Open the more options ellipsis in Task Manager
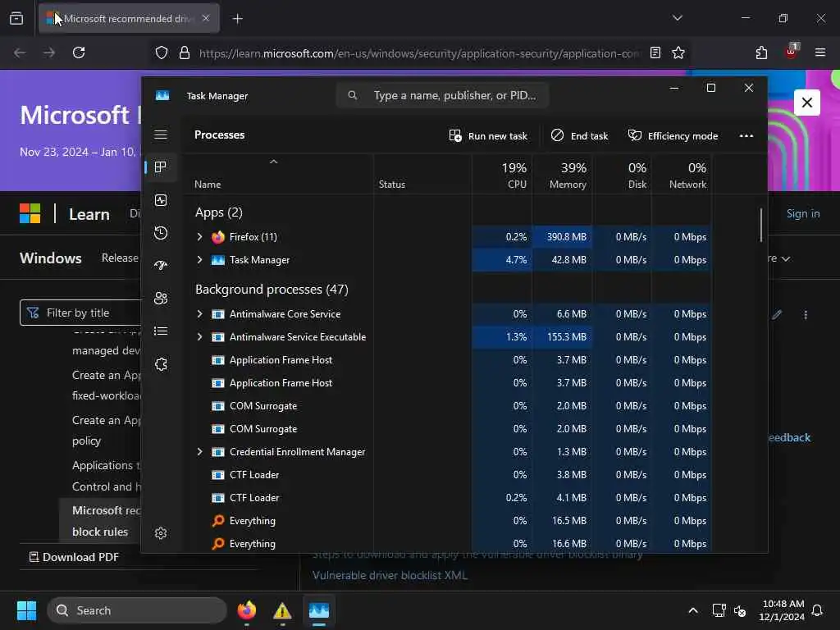 tap(746, 135)
